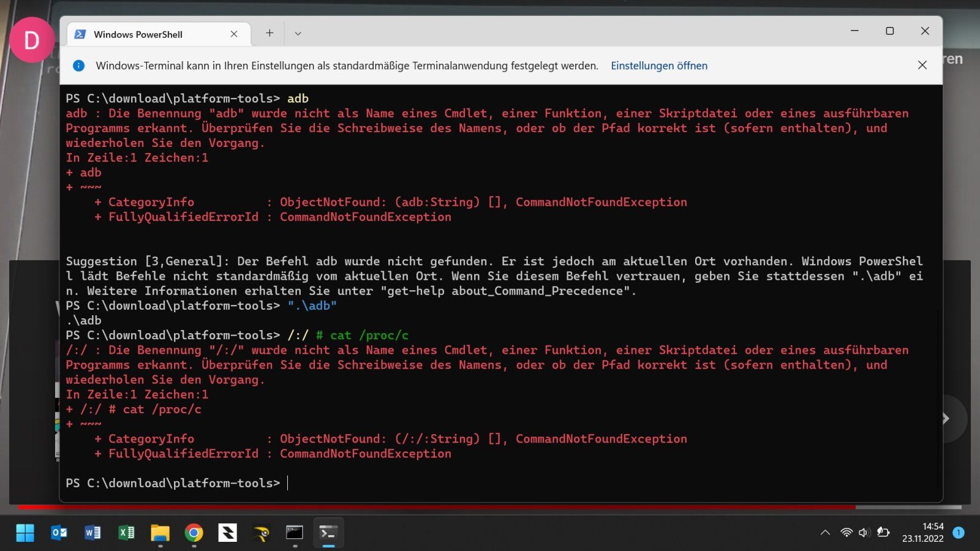
Task: Launch Word from the taskbar
Action: [92, 533]
